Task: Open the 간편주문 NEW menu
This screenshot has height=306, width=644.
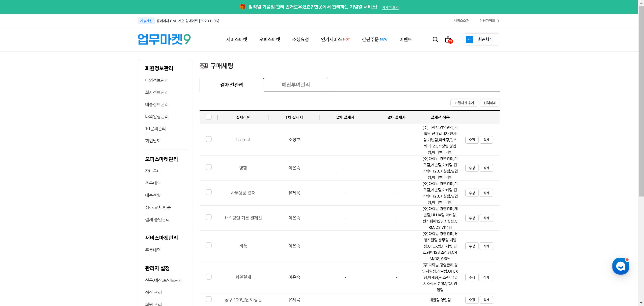Action: point(374,39)
